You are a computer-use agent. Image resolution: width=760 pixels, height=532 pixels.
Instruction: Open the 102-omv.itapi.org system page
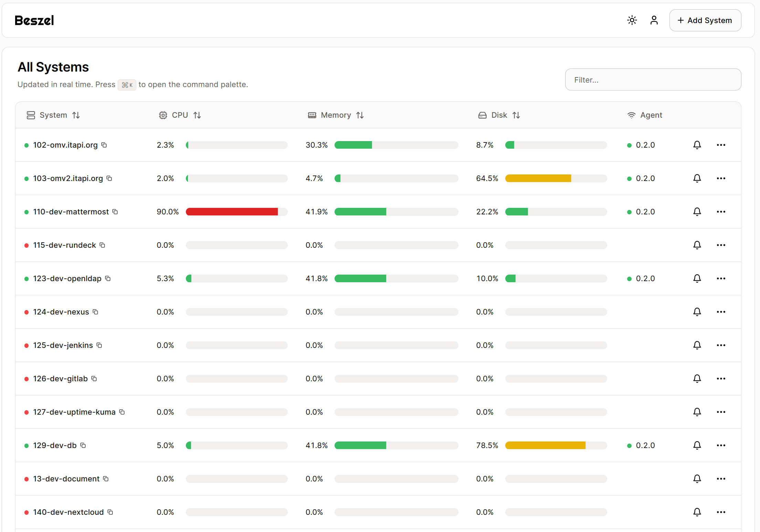(x=65, y=145)
